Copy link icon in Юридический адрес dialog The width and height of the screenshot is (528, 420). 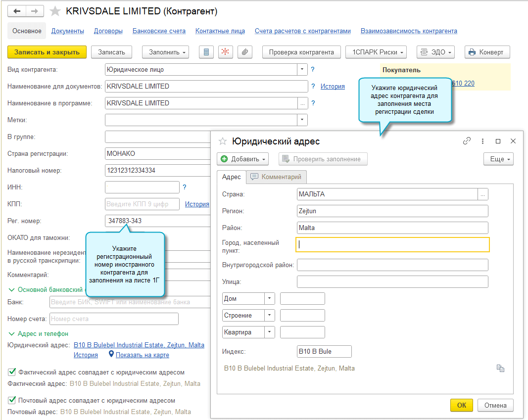click(x=467, y=141)
